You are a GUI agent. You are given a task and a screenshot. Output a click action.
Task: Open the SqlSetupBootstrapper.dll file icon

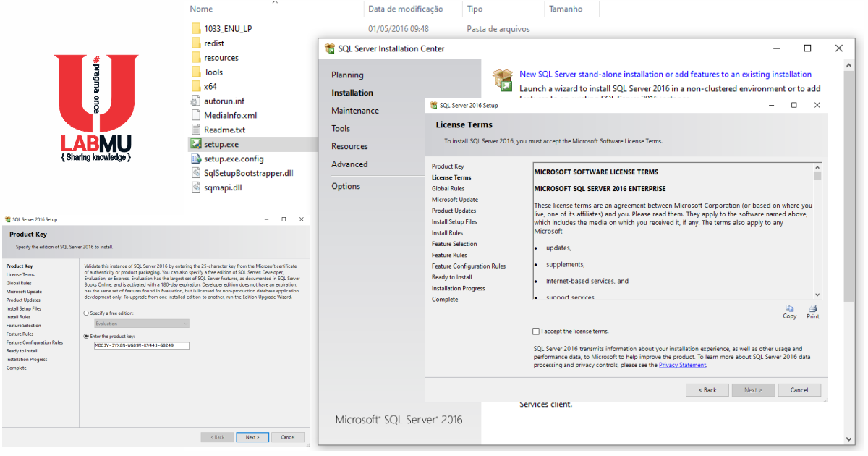coord(197,172)
